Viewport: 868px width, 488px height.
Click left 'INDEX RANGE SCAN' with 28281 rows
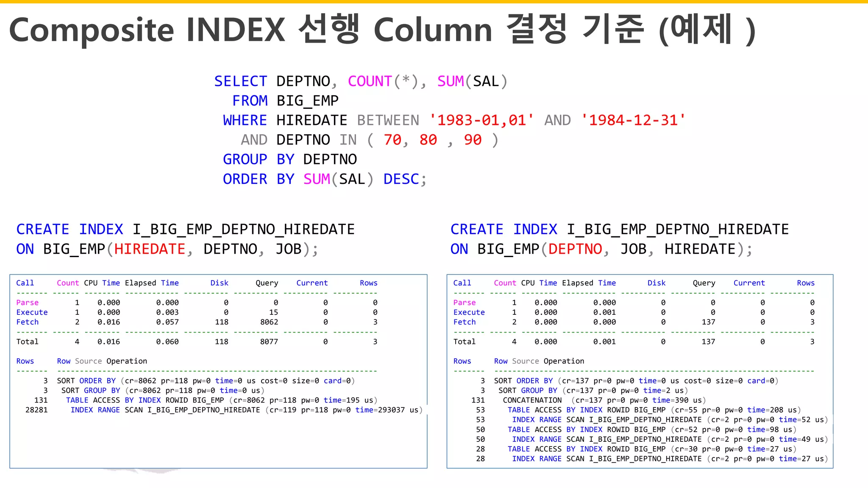[247, 410]
